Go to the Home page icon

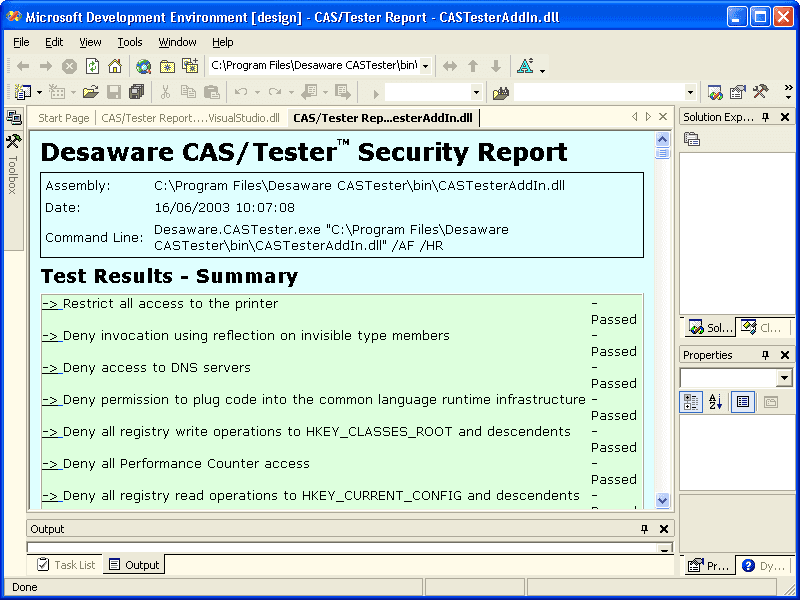(x=115, y=66)
